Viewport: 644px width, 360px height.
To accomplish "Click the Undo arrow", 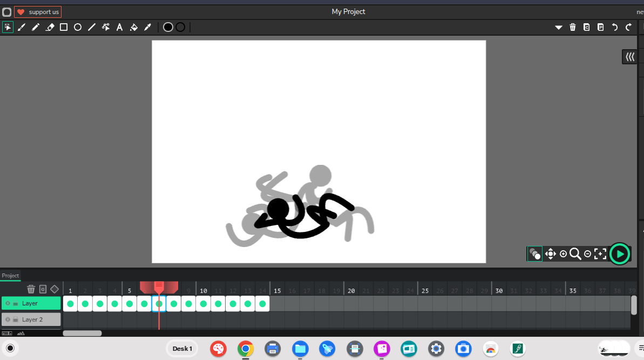I will tap(614, 27).
